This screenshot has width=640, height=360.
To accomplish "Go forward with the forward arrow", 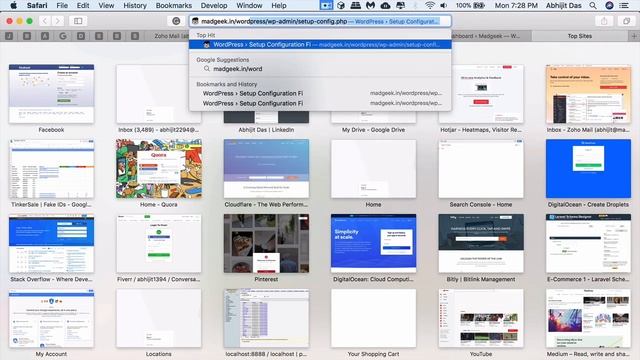I will 58,21.
